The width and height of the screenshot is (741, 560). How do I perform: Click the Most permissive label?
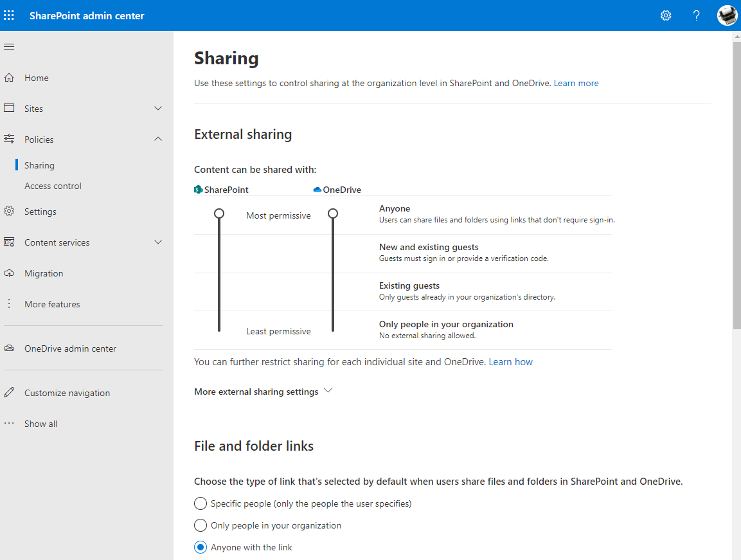[x=278, y=215]
